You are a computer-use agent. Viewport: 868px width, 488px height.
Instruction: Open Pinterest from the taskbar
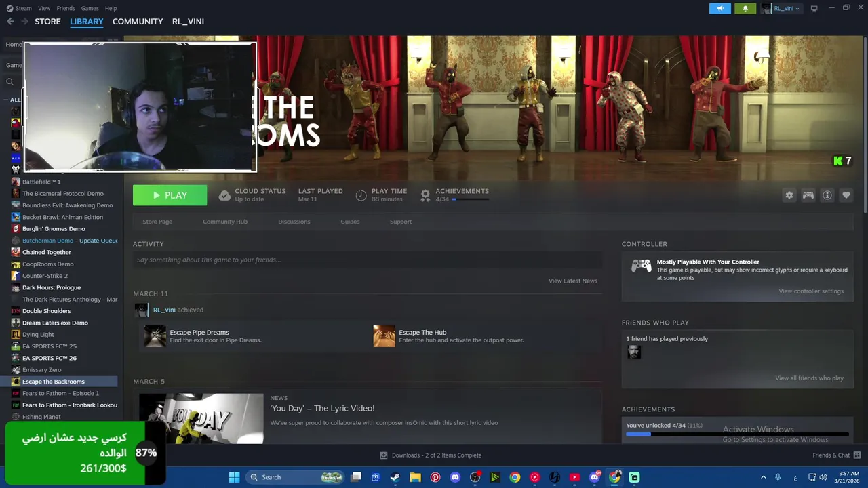click(x=435, y=477)
